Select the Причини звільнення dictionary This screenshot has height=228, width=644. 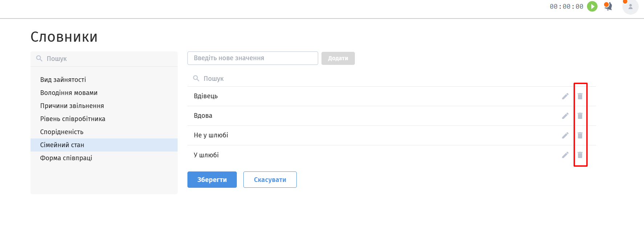(72, 106)
